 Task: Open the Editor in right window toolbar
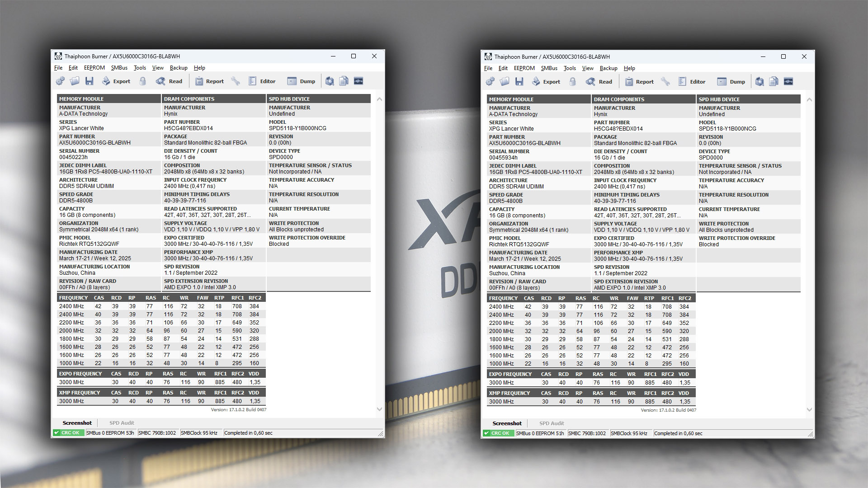pyautogui.click(x=692, y=82)
